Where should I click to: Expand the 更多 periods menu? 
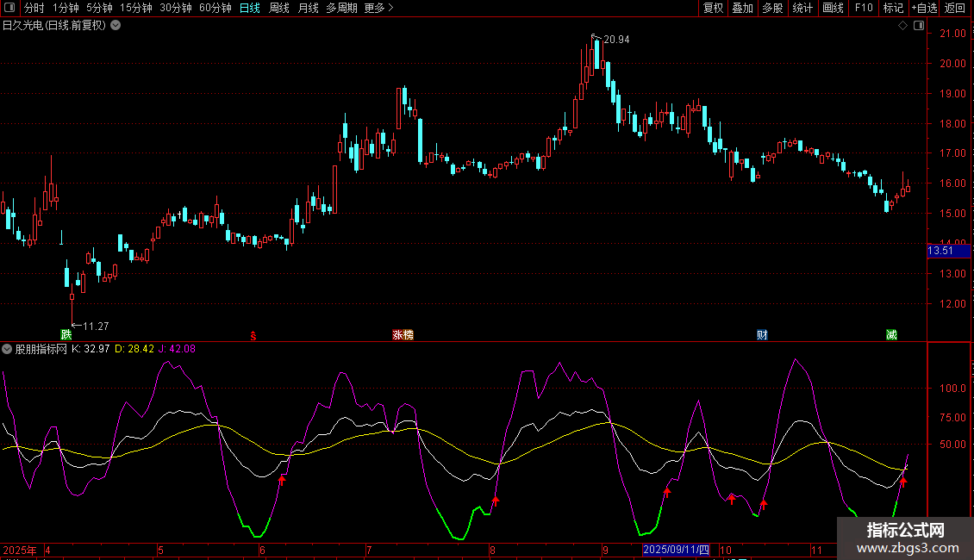[x=378, y=8]
